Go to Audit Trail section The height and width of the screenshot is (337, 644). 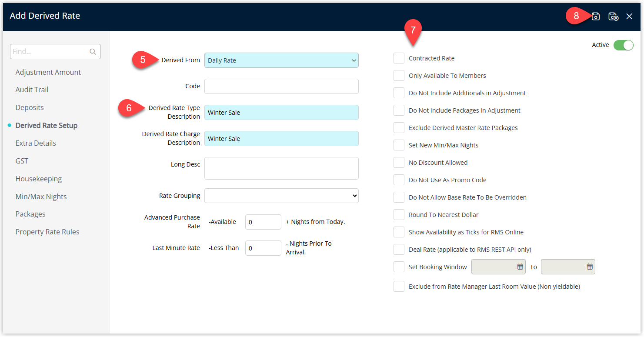32,90
